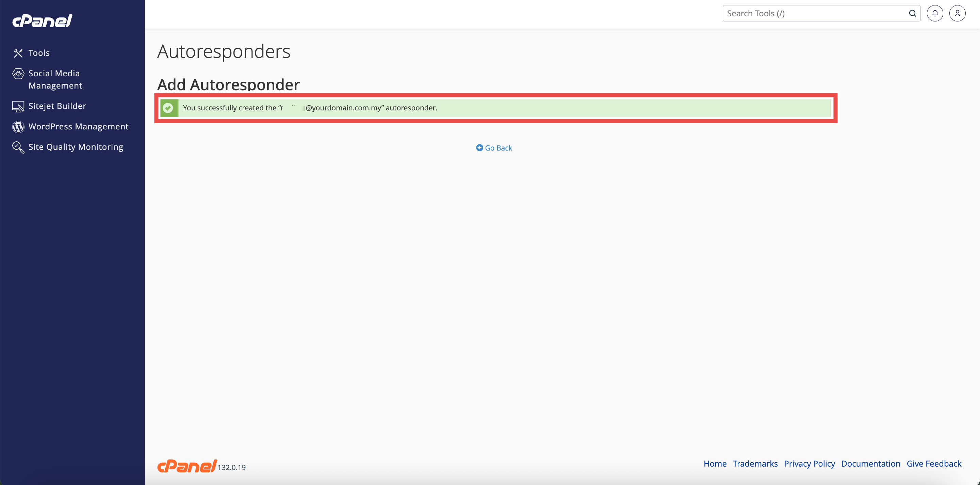Click the Tools wrench icon
This screenshot has width=980, height=485.
pos(18,53)
